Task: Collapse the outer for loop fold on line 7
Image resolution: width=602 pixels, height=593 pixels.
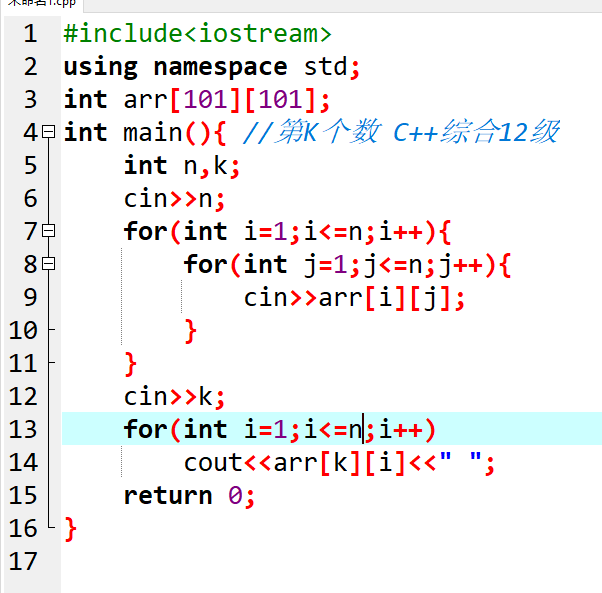Action: click(x=48, y=232)
